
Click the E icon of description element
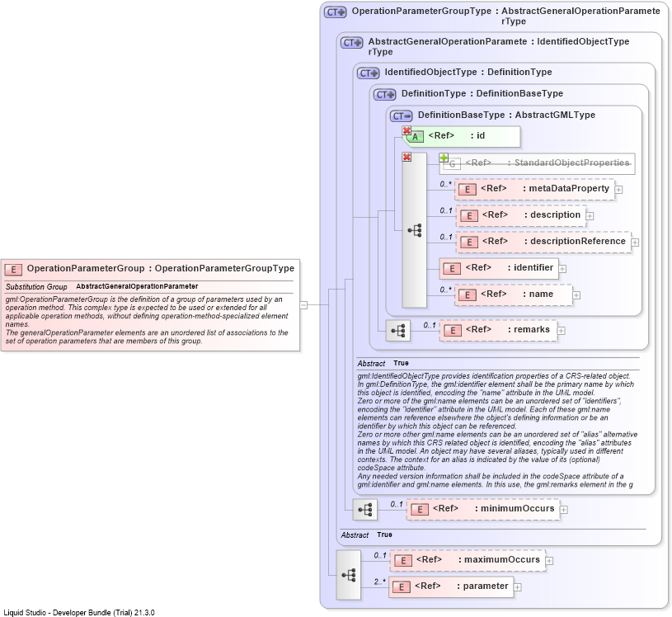469,215
